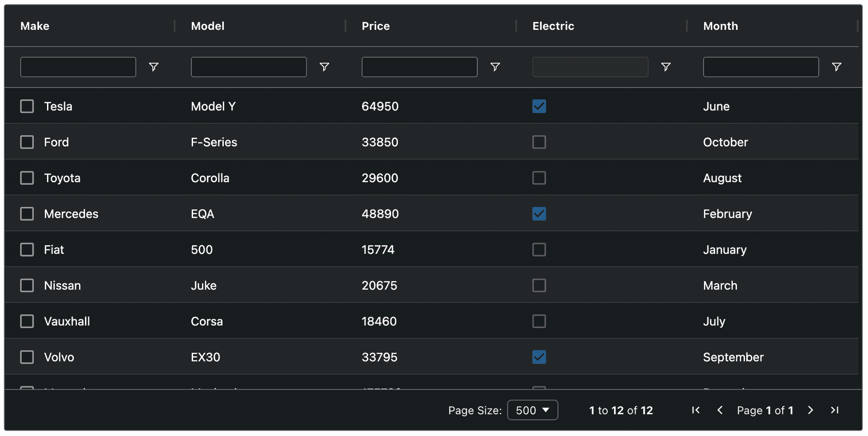Focus the Month filter text box
Image resolution: width=868 pixels, height=436 pixels.
pos(761,67)
